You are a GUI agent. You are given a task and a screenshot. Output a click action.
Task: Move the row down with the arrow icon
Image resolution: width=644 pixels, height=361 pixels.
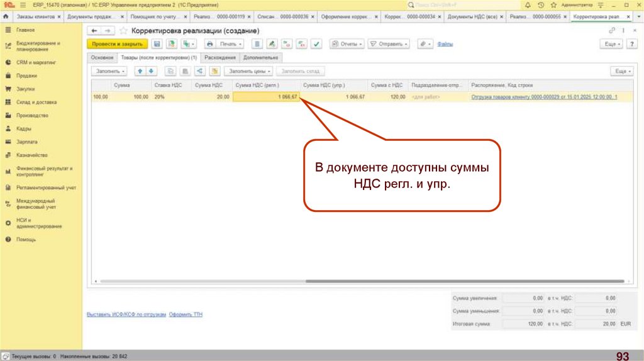151,72
